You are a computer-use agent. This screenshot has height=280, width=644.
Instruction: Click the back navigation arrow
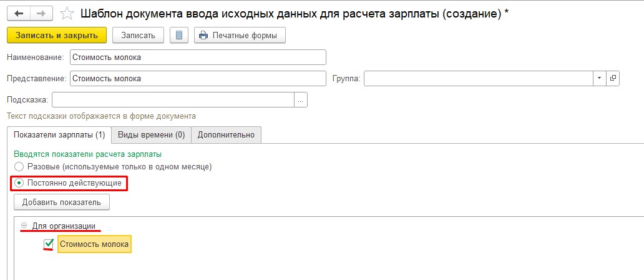19,13
